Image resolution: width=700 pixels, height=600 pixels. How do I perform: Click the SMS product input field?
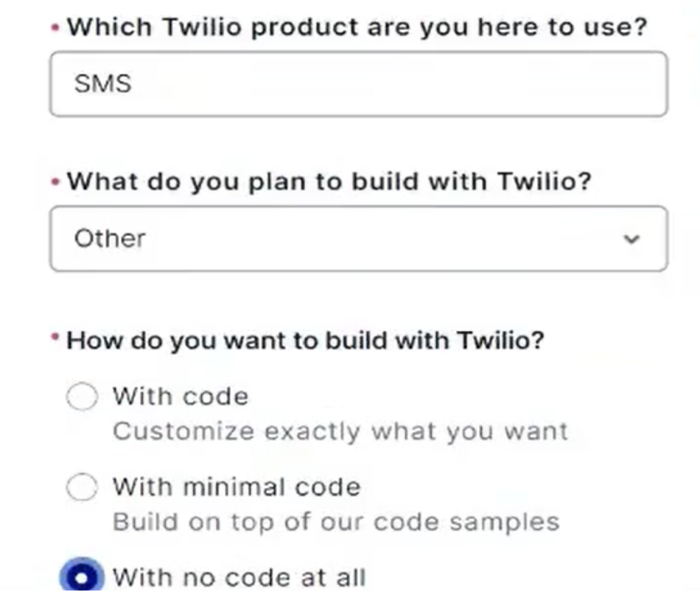pyautogui.click(x=358, y=84)
